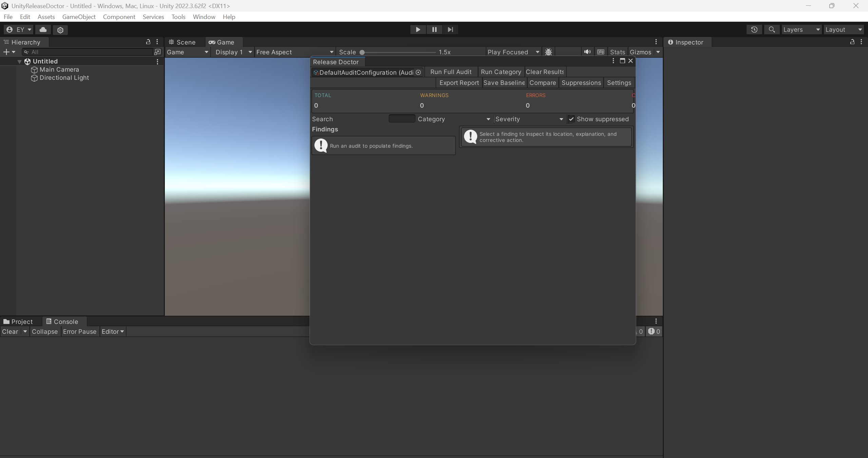Click Clear Results button
This screenshot has width=868, height=458.
(x=545, y=72)
